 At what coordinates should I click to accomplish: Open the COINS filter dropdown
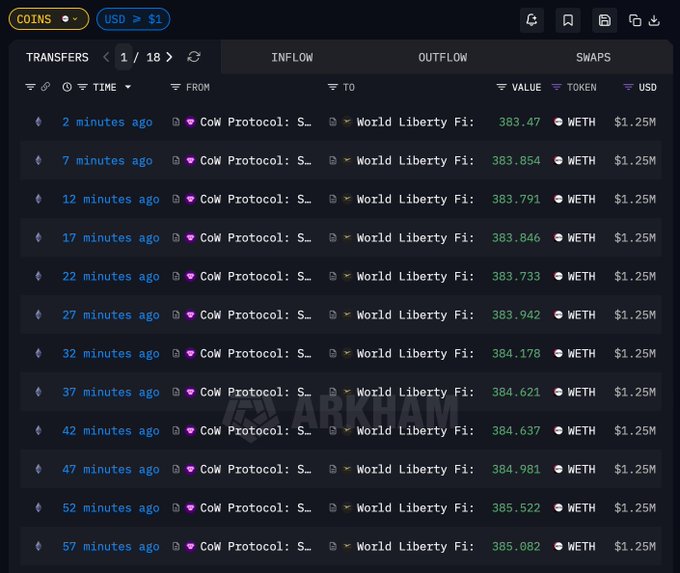(x=48, y=19)
